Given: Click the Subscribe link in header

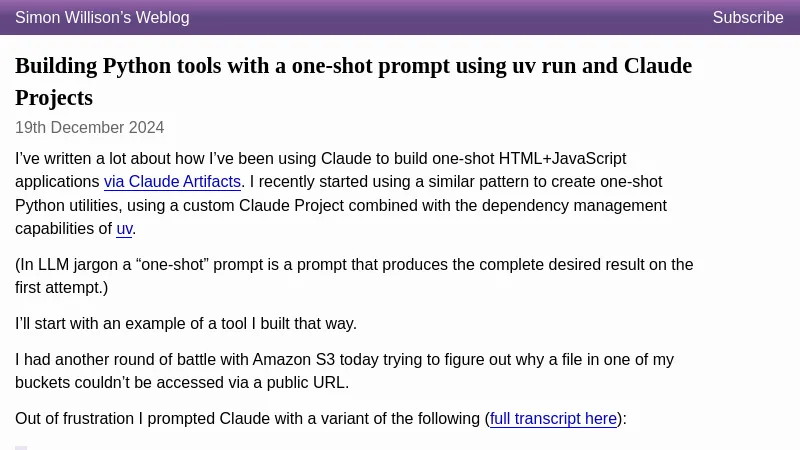Looking at the screenshot, I should point(747,18).
